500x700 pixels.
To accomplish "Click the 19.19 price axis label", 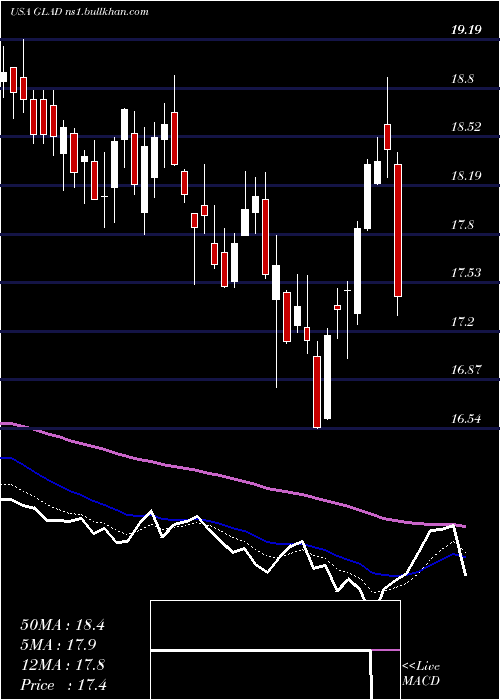I will (x=466, y=30).
